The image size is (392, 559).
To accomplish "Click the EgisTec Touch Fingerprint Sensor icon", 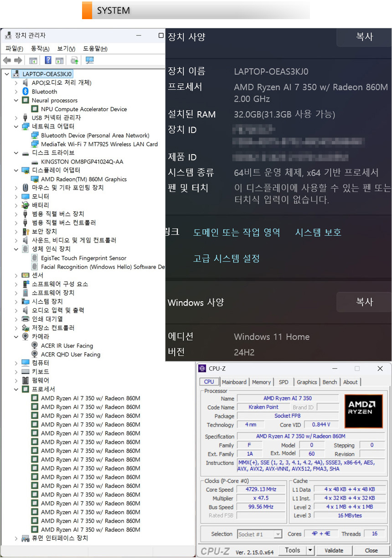I will (35, 258).
